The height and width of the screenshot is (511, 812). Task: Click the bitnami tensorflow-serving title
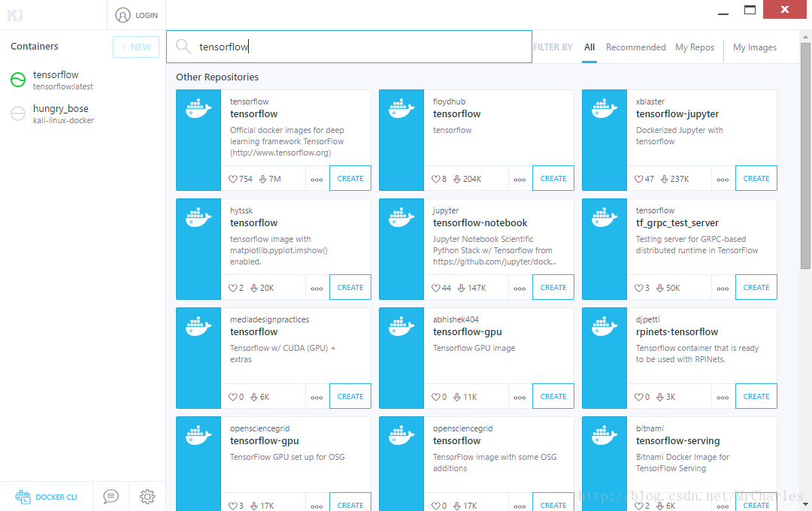677,441
